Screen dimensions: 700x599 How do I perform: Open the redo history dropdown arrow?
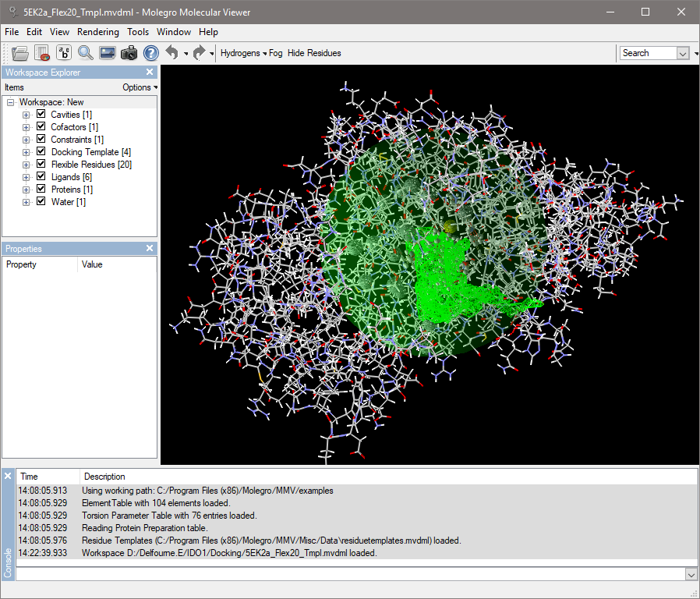pos(211,54)
